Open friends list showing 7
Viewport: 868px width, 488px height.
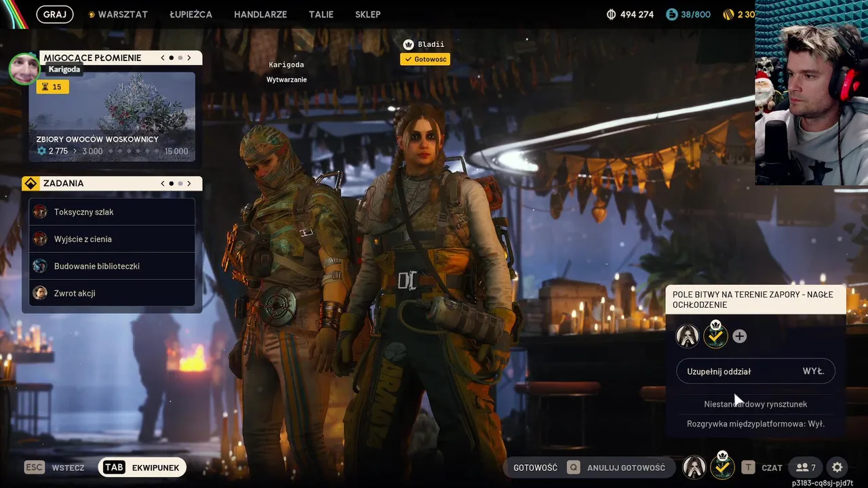pos(806,468)
